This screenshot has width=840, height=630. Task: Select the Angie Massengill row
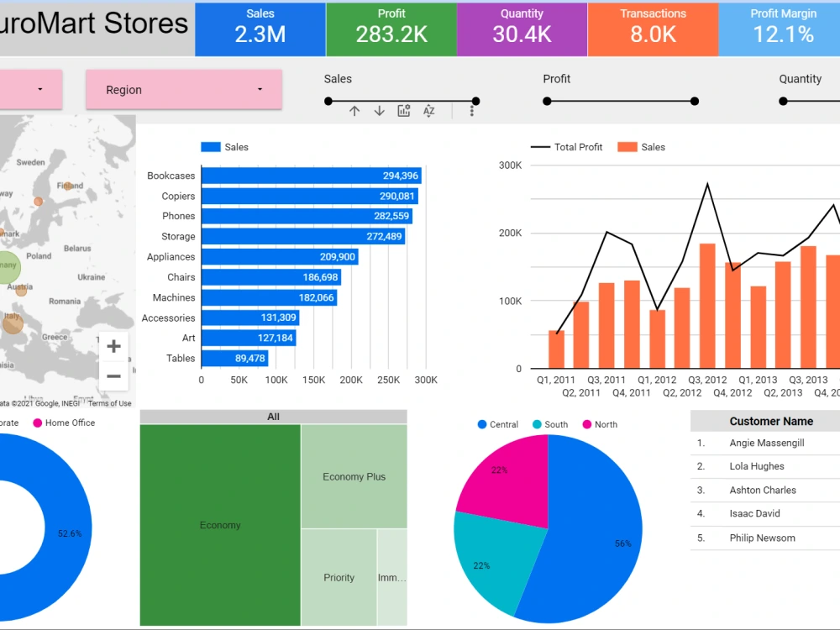(765, 443)
